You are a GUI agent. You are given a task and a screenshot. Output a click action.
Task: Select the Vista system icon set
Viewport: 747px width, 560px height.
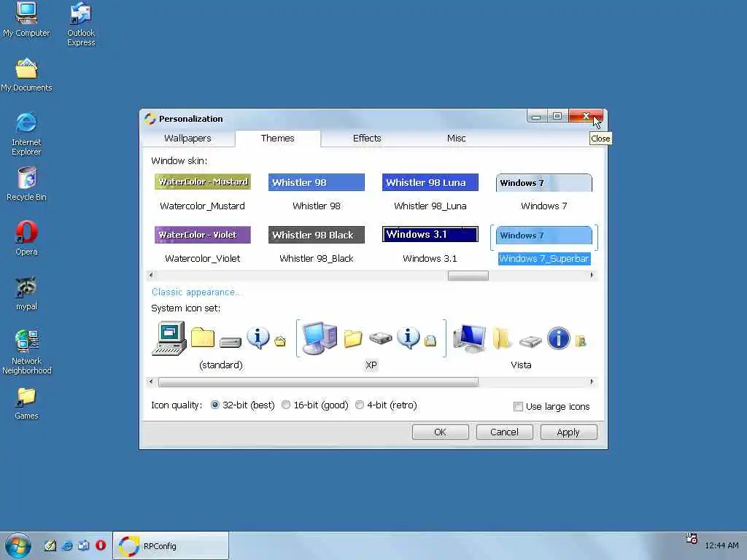point(521,345)
